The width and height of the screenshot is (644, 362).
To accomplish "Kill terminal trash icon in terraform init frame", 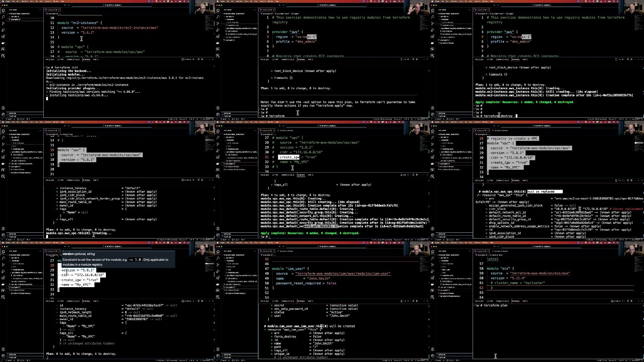I will point(202,59).
